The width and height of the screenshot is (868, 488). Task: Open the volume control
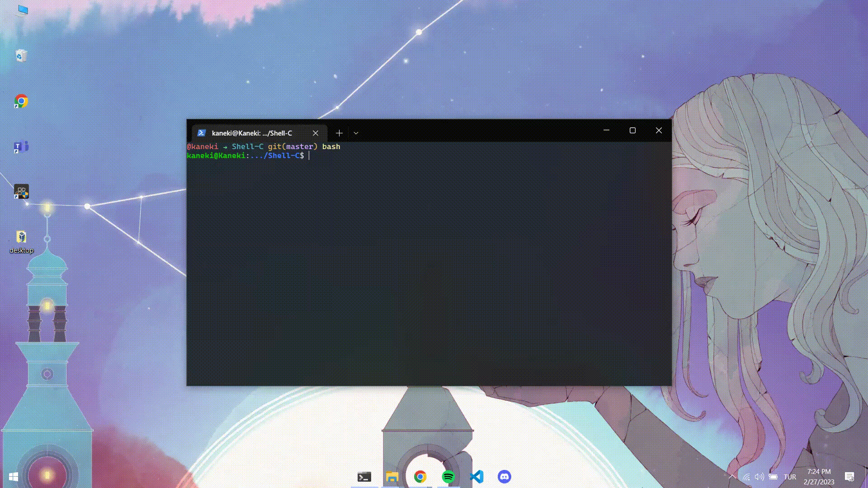click(759, 477)
